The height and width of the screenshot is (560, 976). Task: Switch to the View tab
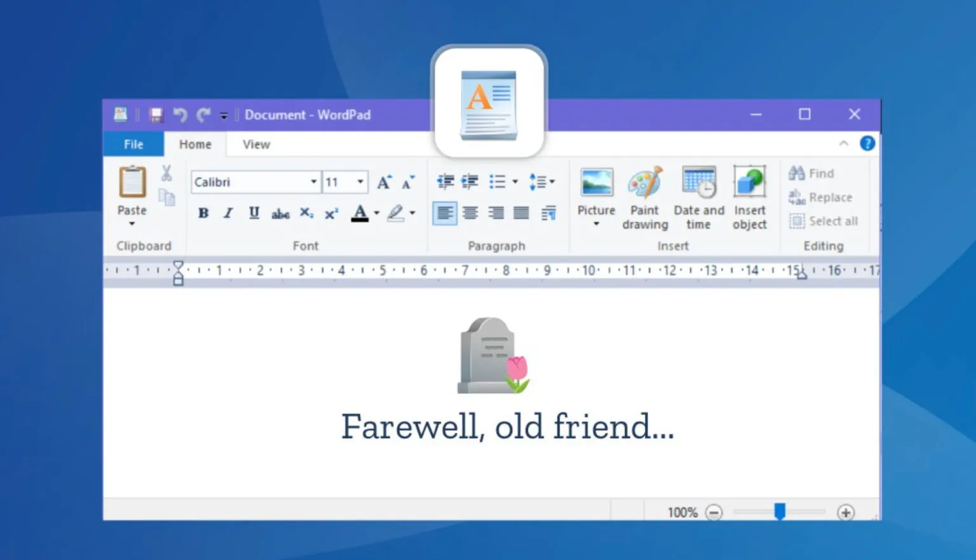(256, 144)
